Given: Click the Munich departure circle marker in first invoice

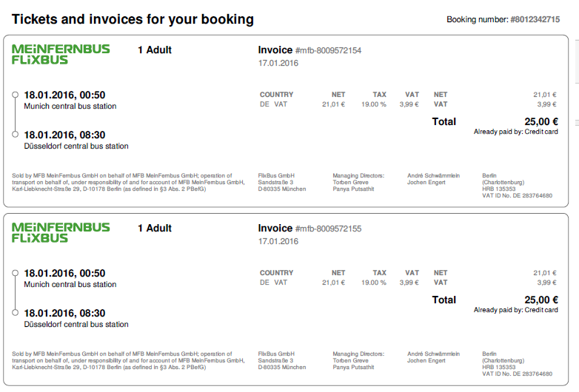Looking at the screenshot, I should 15,95.
